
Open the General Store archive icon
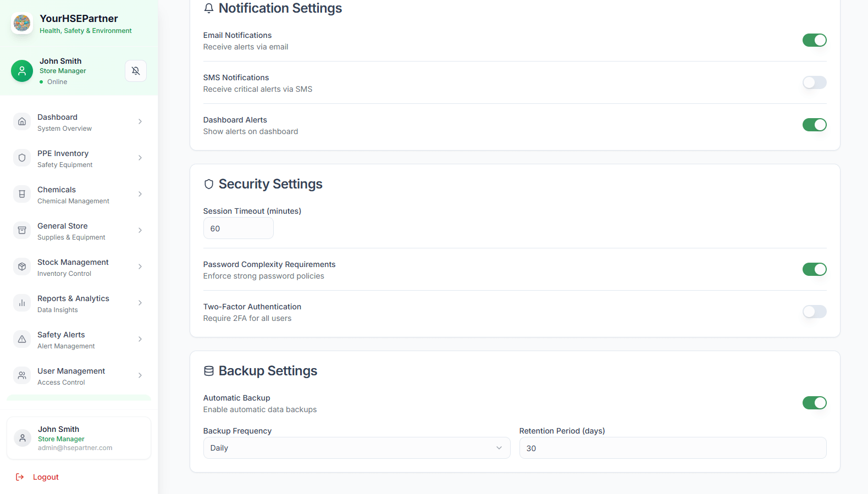(x=22, y=230)
